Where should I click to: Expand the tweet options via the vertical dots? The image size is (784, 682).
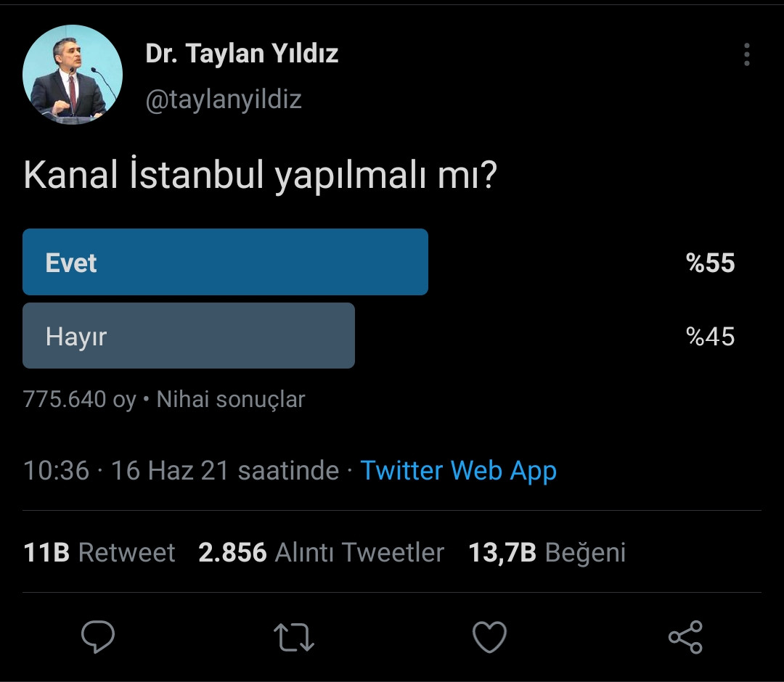click(x=746, y=54)
